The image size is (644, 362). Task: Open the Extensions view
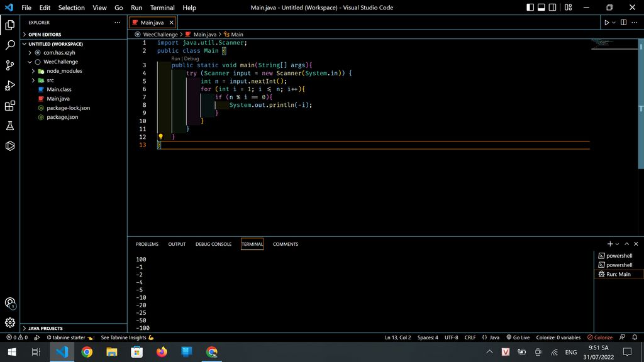pyautogui.click(x=10, y=106)
